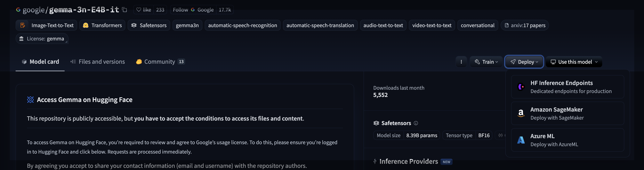Open the google organization link

coord(34,10)
